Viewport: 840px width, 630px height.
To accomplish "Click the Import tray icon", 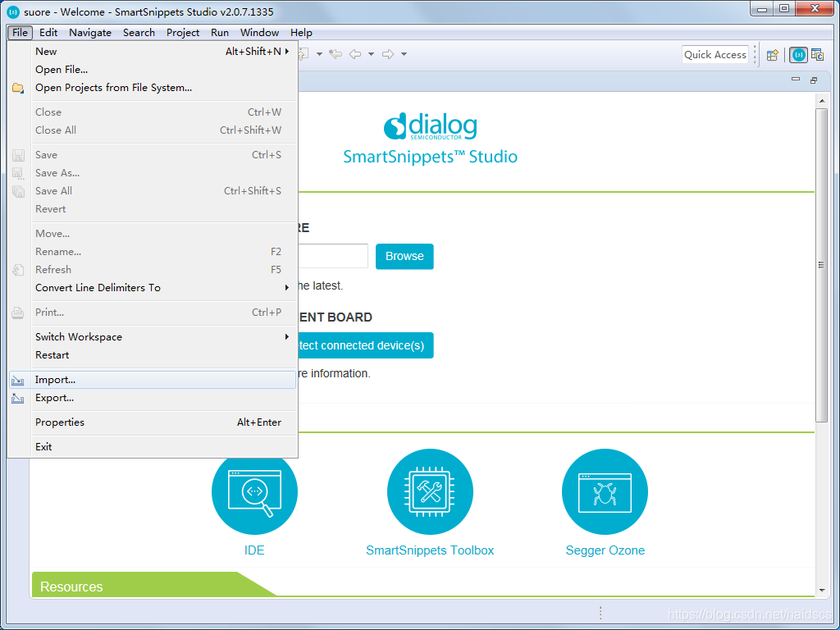I will tap(18, 381).
